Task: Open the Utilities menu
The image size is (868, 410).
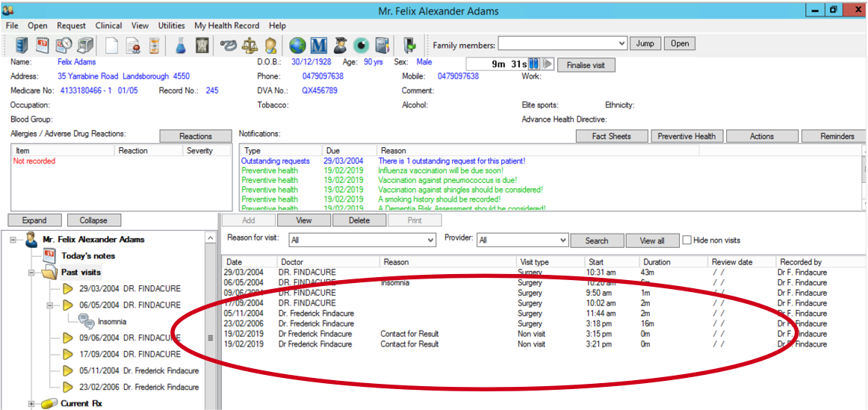Action: point(172,25)
